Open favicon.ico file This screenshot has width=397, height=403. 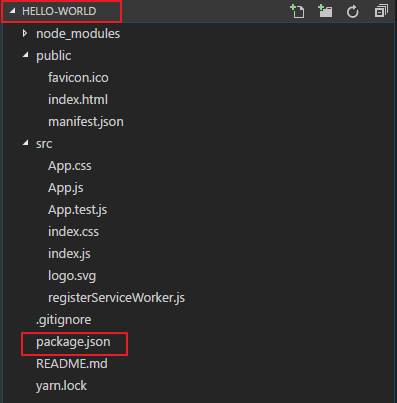click(x=78, y=78)
